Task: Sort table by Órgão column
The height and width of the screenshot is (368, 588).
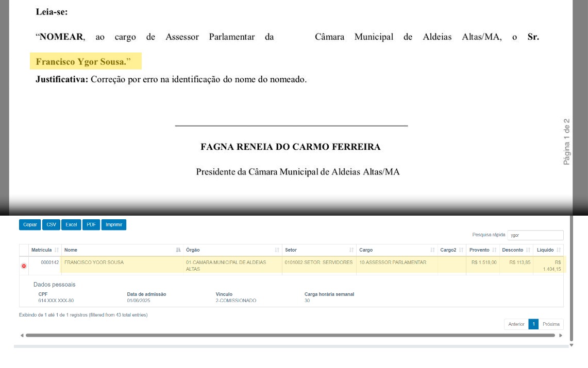Action: click(x=232, y=250)
